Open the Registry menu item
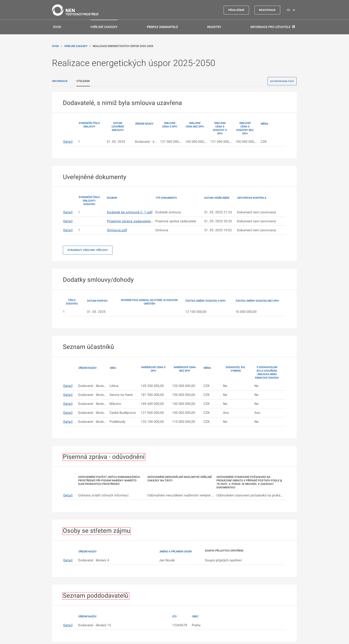The image size is (349, 644). click(x=214, y=27)
